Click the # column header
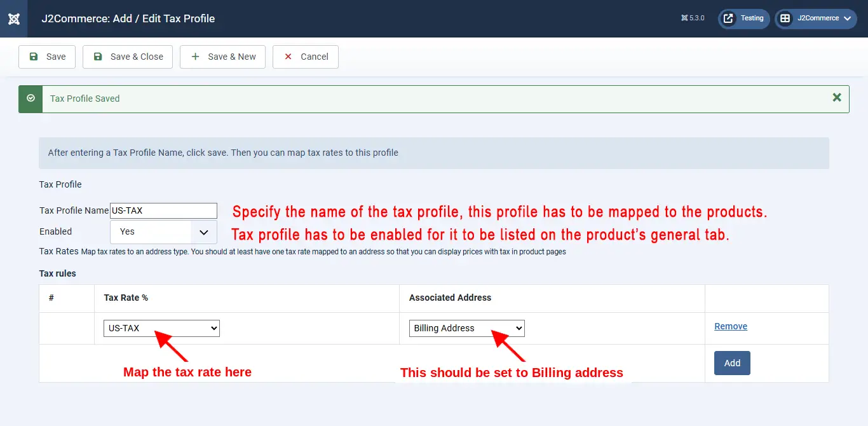Screen dimensions: 868x426 click(51, 298)
